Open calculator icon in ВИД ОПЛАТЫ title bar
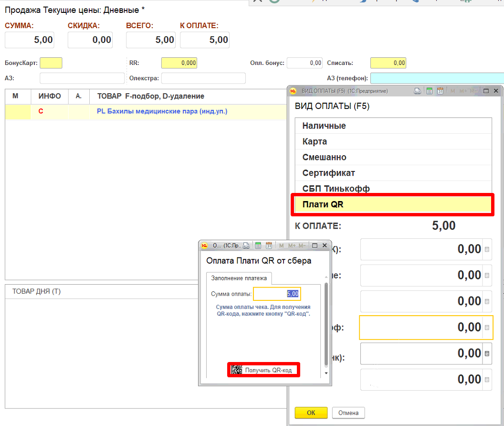Viewport: 504px width, 426px height. point(429,91)
